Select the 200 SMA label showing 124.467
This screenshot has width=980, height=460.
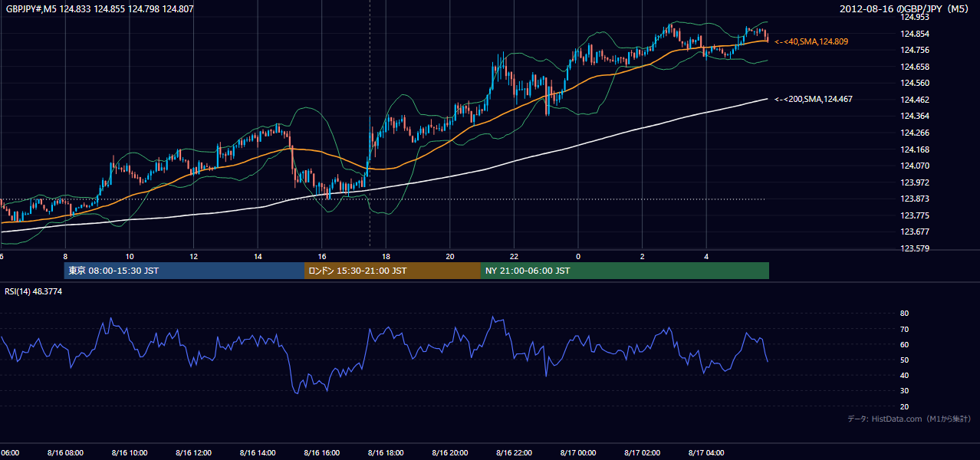coord(814,100)
